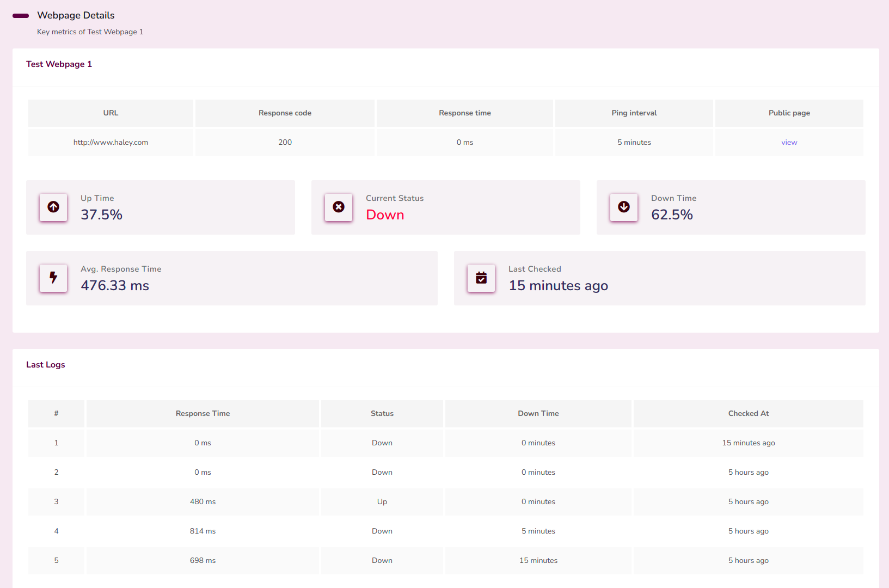Click the Last Logs section heading
This screenshot has height=588, width=889.
point(46,365)
